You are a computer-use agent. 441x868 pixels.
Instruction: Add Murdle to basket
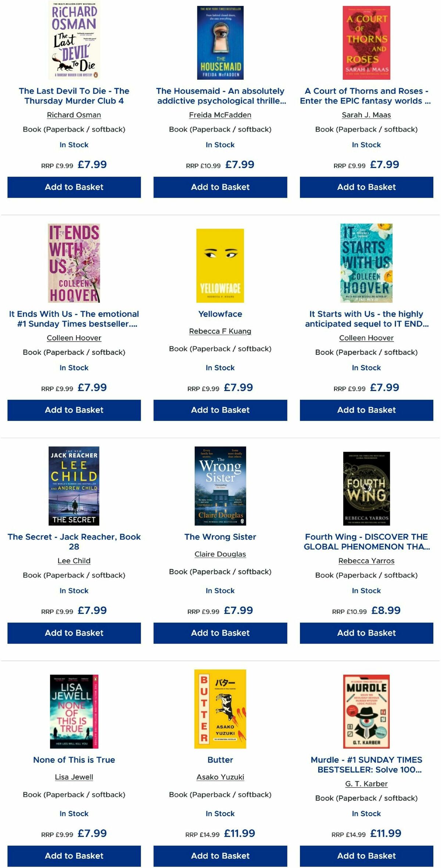click(x=366, y=856)
